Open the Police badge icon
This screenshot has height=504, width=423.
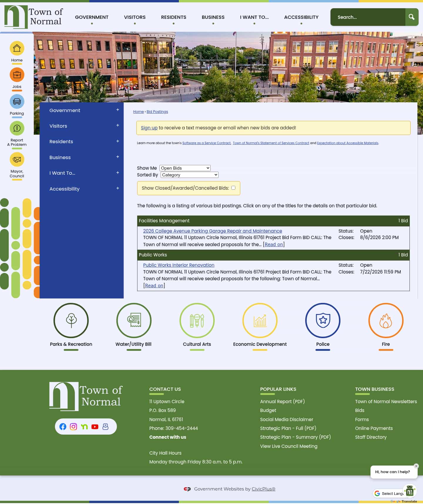click(x=323, y=321)
